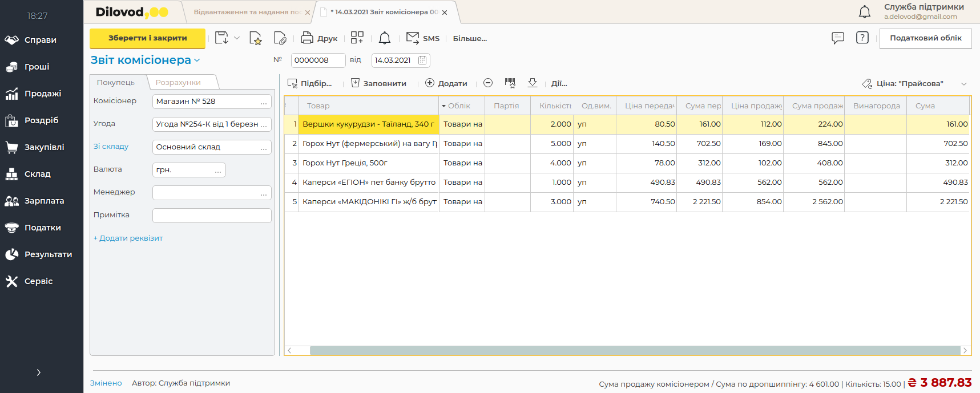Expand the save options arrow
Screen dimensions: 980x393
tap(237, 38)
